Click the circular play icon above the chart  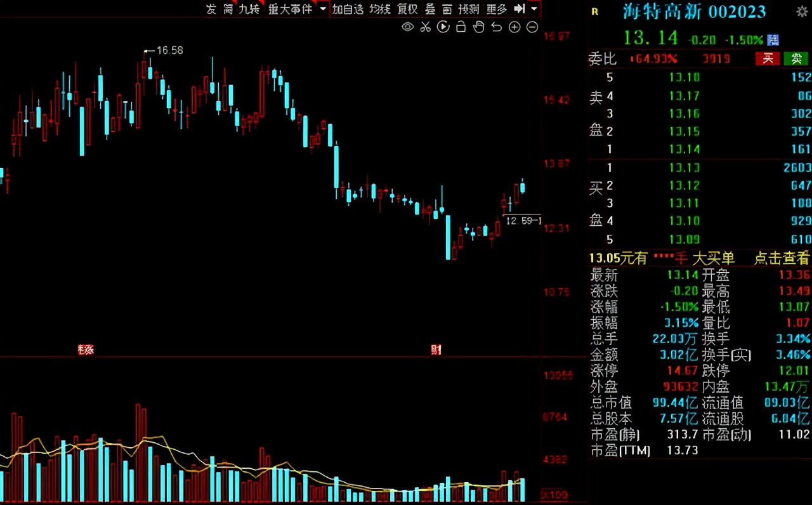coord(443,27)
